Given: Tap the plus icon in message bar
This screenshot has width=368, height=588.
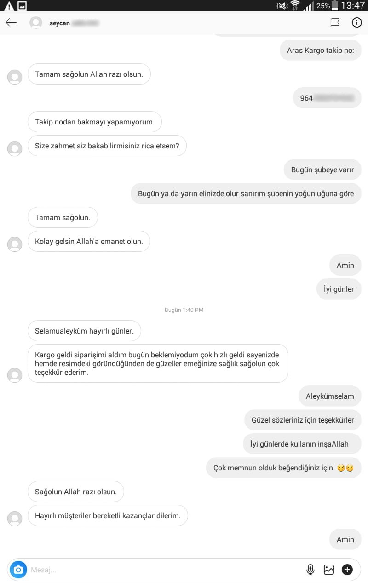Looking at the screenshot, I should [347, 570].
